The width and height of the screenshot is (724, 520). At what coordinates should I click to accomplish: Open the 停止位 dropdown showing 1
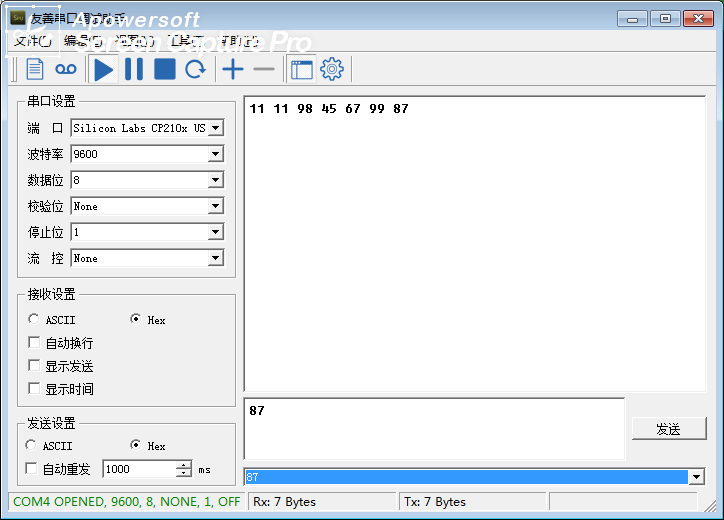[216, 232]
